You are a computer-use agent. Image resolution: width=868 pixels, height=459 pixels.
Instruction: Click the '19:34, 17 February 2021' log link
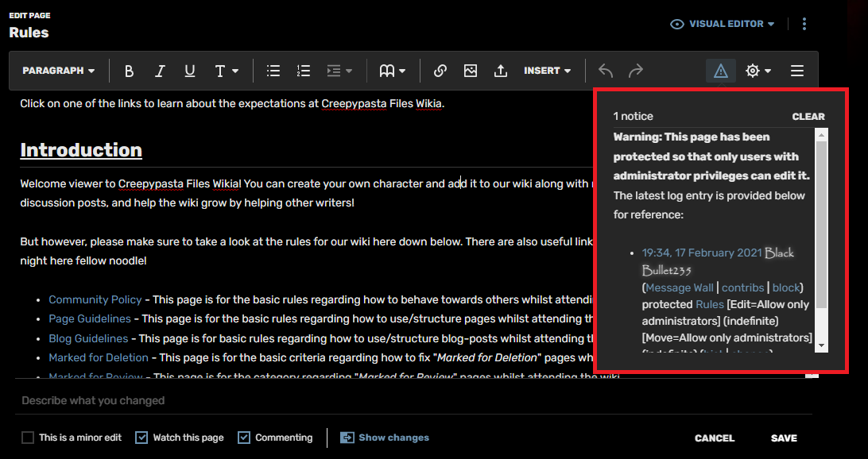point(701,253)
